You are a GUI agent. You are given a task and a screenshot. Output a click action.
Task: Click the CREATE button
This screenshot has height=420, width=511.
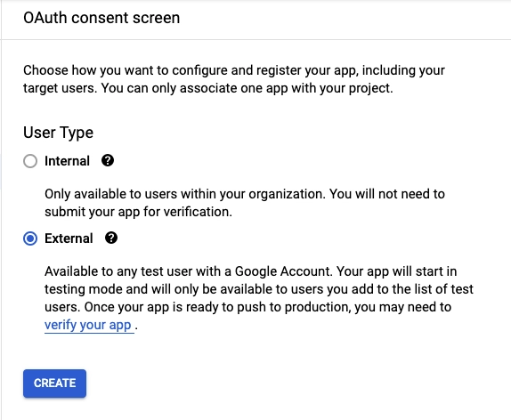(x=55, y=384)
